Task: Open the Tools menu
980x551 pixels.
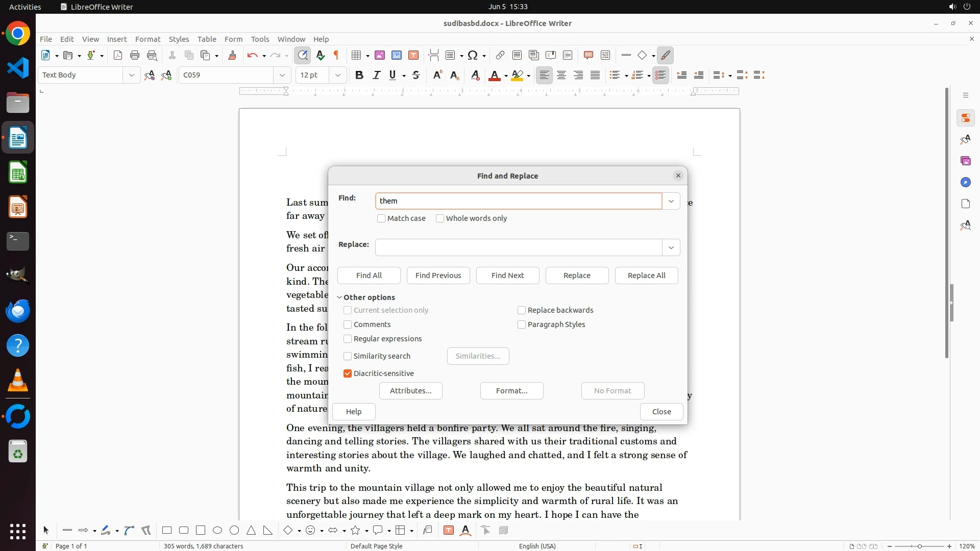Action: click(260, 39)
